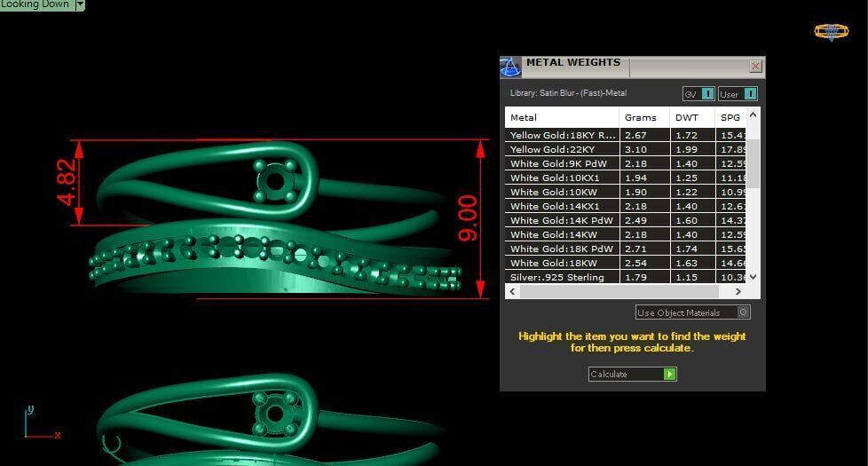Click the 1.15 DWT value for Sterling
Screen dimensions: 868x466
686,277
